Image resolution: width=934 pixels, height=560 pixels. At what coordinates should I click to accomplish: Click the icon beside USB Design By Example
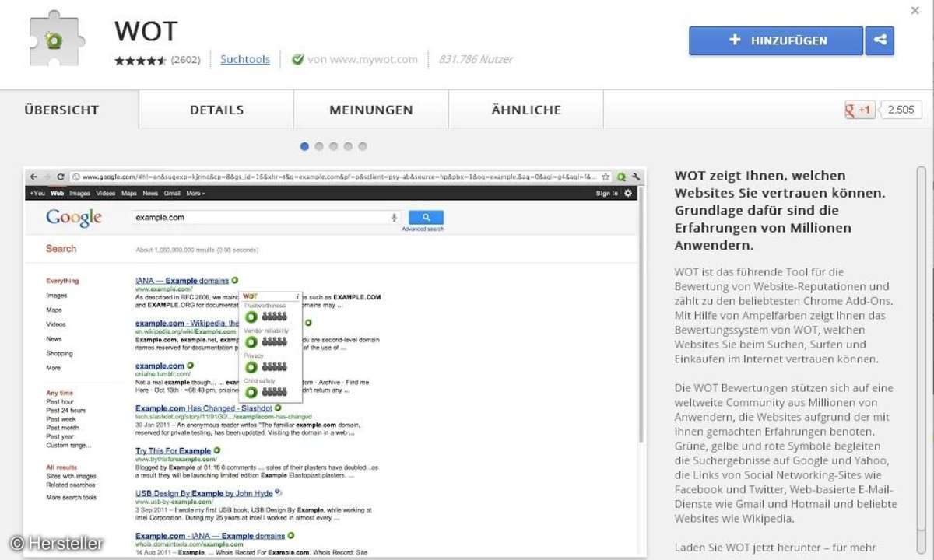pos(279,492)
